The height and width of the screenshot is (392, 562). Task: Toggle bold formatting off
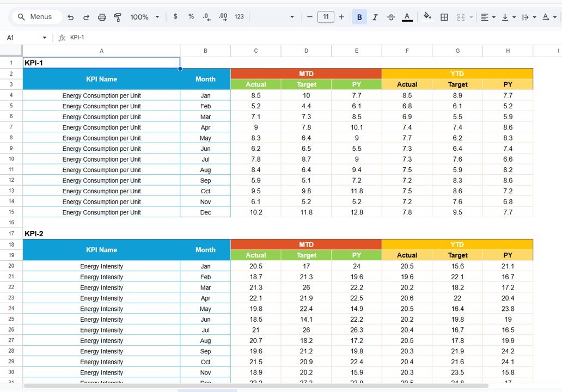point(359,17)
